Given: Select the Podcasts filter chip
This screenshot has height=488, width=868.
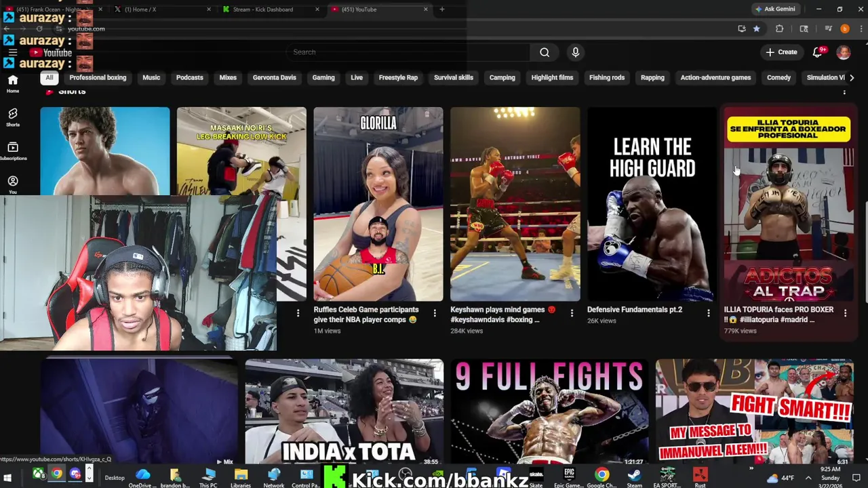Looking at the screenshot, I should click(x=189, y=77).
